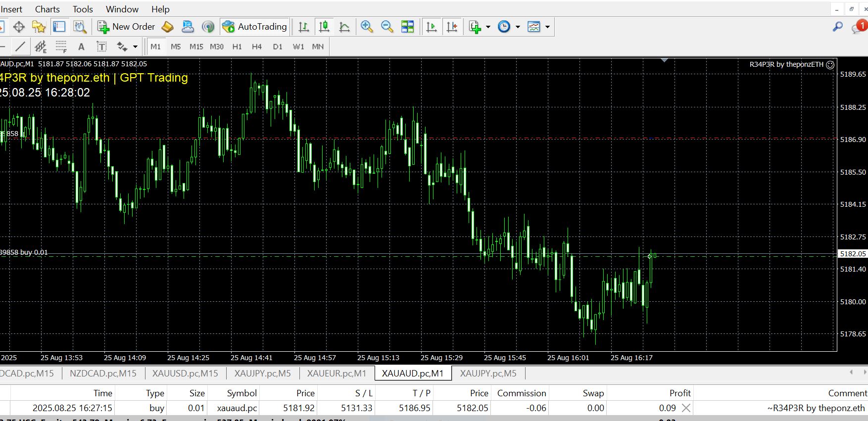Open the Tools menu
The image size is (868, 421).
pyautogui.click(x=83, y=9)
